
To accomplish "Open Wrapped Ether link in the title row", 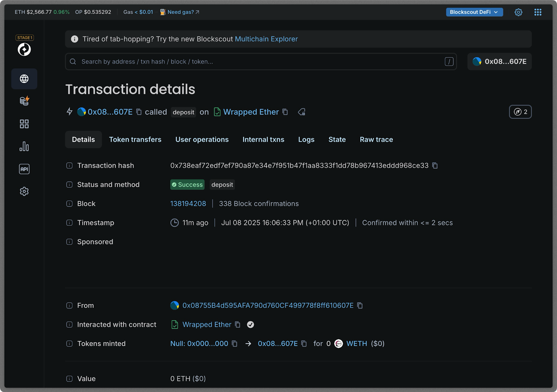I will click(251, 112).
